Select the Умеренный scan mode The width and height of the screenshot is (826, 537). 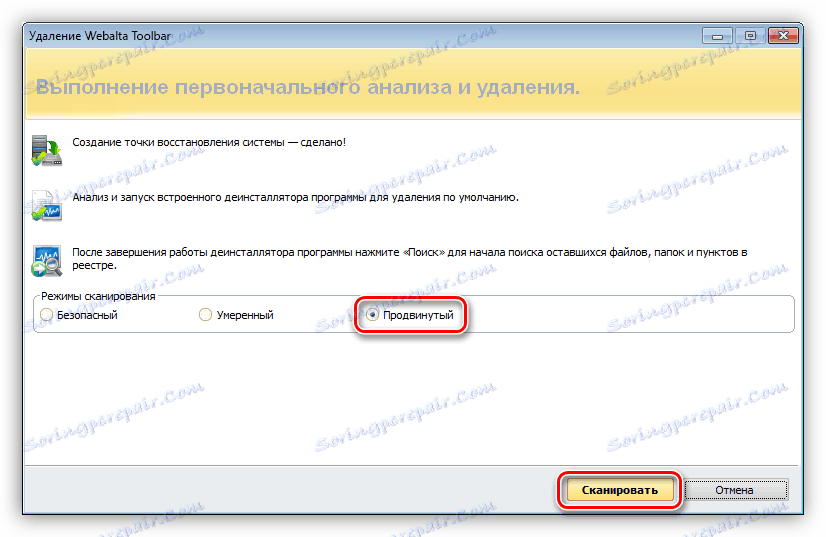pyautogui.click(x=237, y=315)
